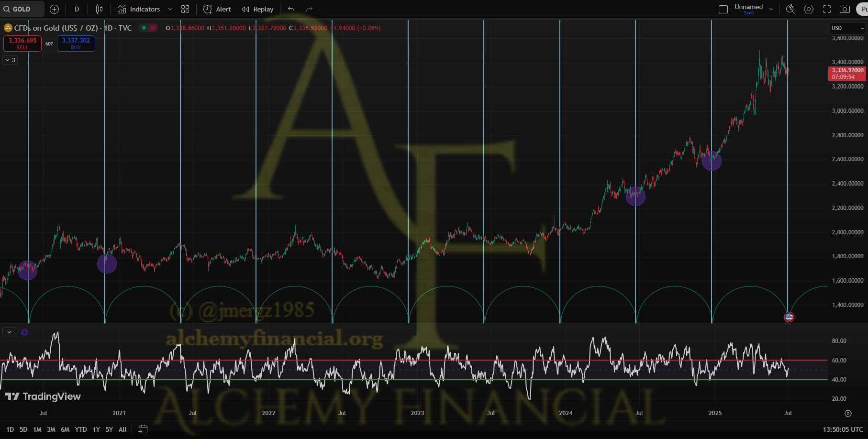
Task: Select the 1M time range
Action: [x=37, y=429]
